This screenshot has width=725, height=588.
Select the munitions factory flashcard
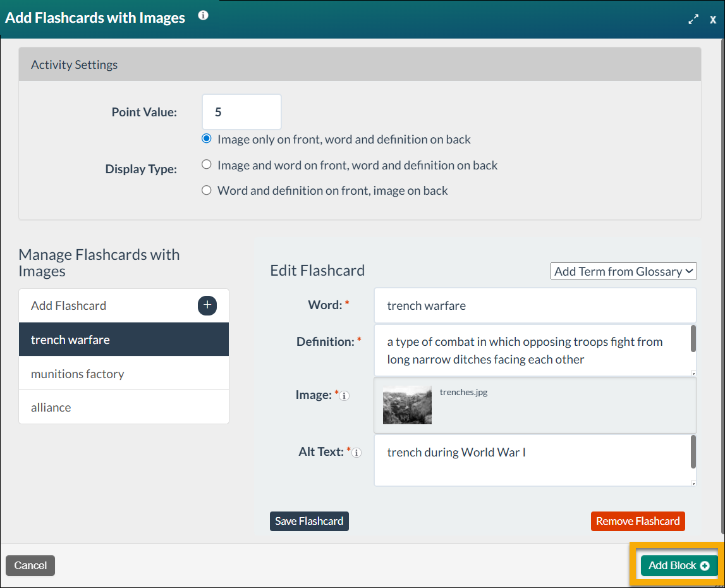124,373
